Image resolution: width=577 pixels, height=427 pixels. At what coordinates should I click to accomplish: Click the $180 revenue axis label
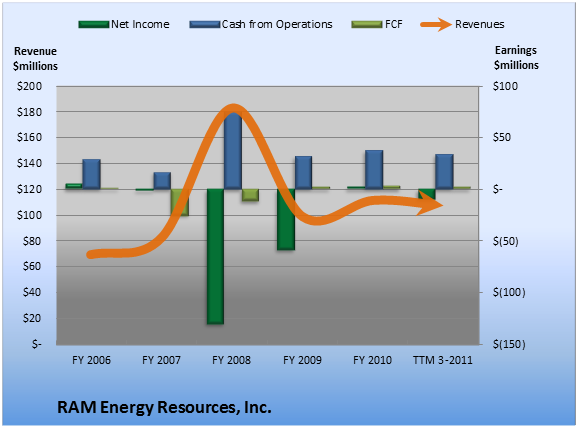(x=29, y=112)
